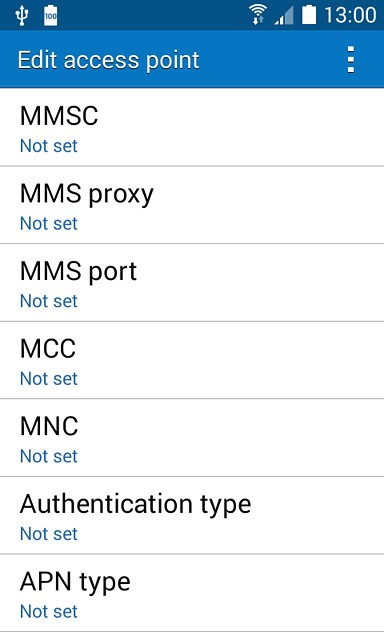This screenshot has width=384, height=640.
Task: Open the three-dot overflow menu
Action: pyautogui.click(x=351, y=60)
